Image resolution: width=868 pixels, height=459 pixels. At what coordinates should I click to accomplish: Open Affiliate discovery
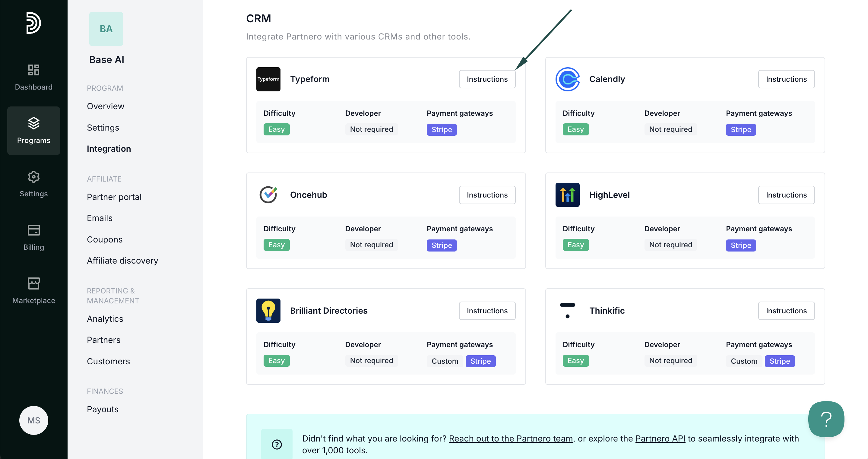point(122,261)
